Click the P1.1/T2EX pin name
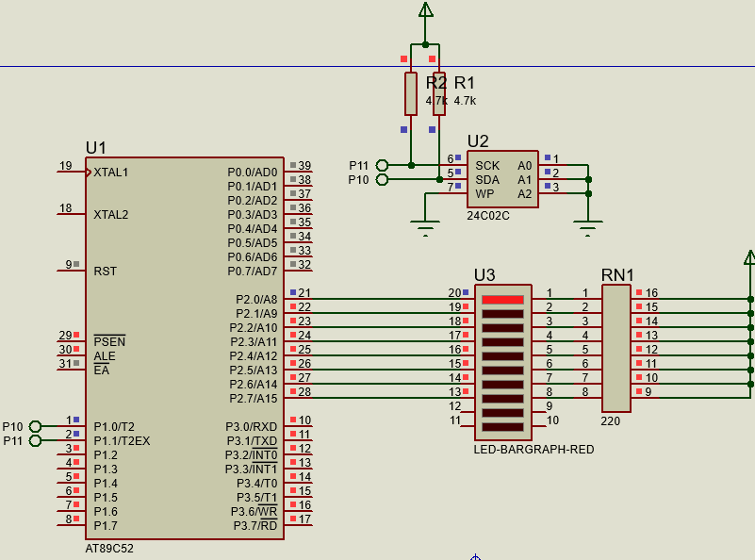Viewport: 755px width, 560px height. coord(122,441)
